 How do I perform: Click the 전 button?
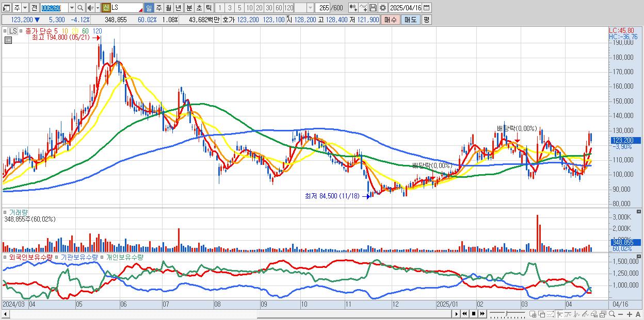pyautogui.click(x=34, y=8)
